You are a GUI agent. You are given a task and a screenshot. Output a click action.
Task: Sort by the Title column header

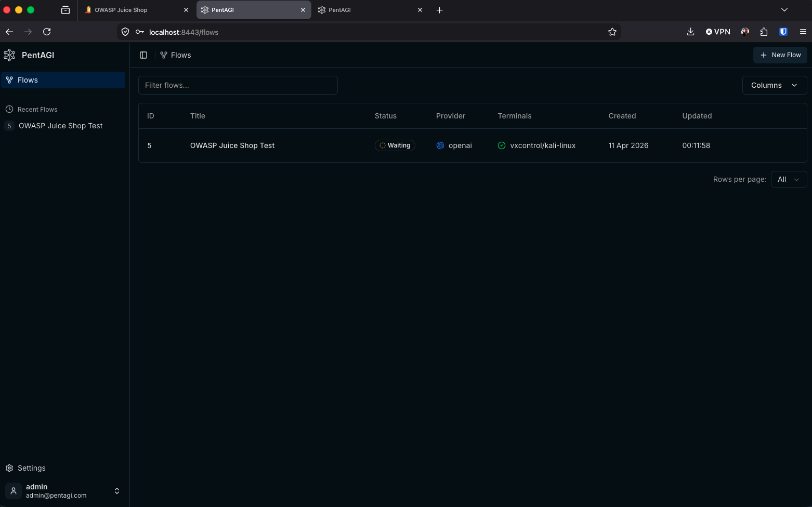click(198, 116)
